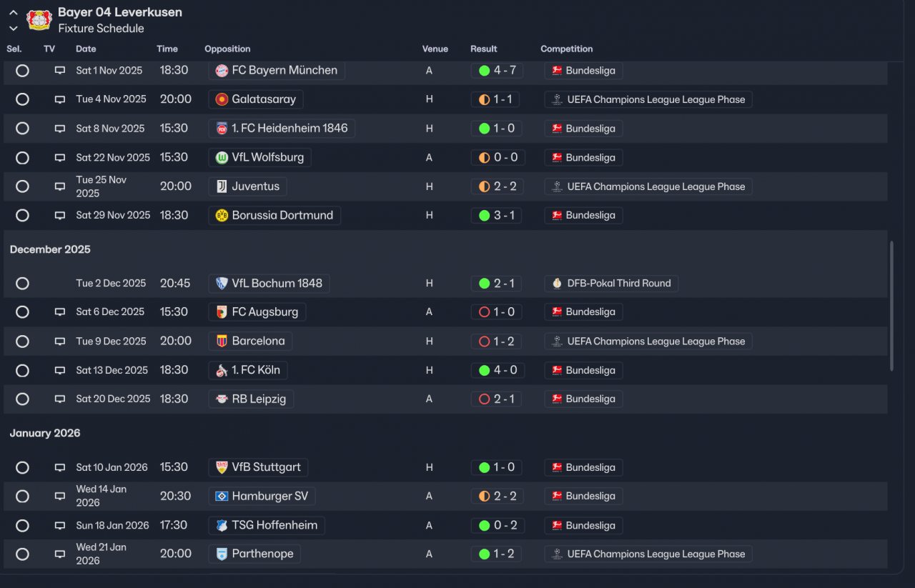This screenshot has height=588, width=915.
Task: Sort fixtures by Date column header
Action: (x=86, y=49)
